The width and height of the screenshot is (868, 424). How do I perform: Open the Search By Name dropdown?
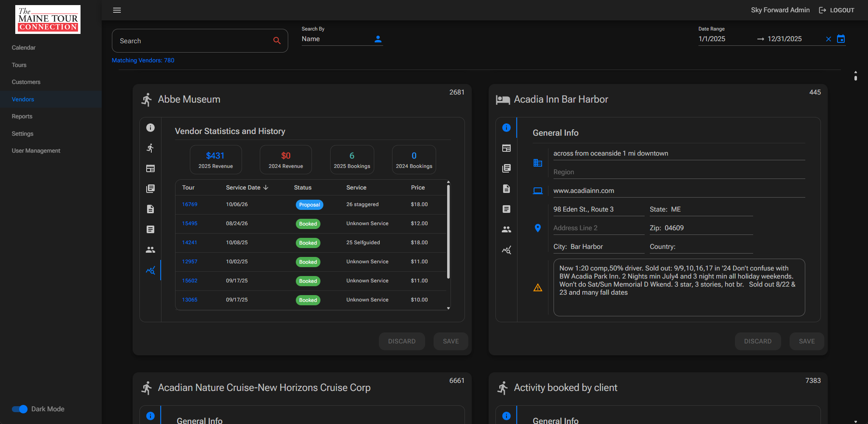tap(335, 39)
